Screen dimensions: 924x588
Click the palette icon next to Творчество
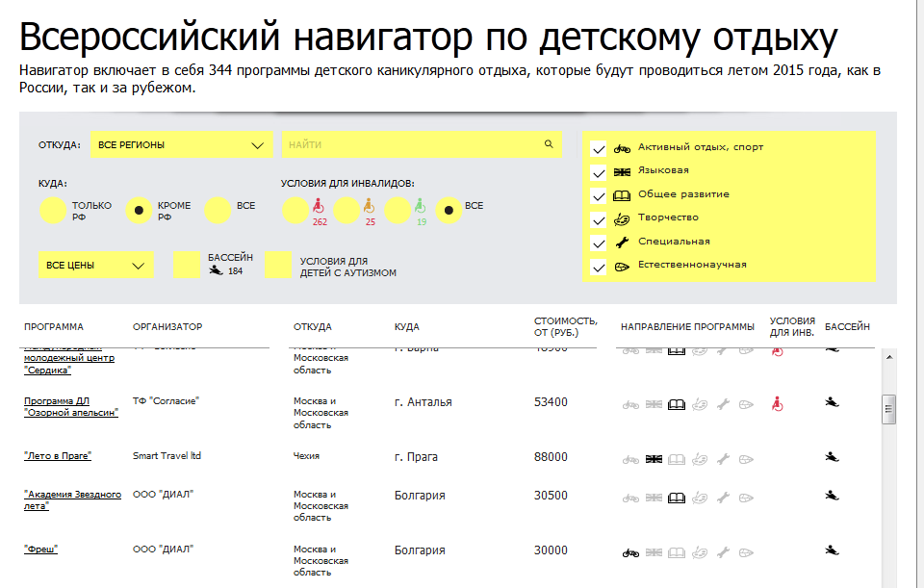[622, 219]
